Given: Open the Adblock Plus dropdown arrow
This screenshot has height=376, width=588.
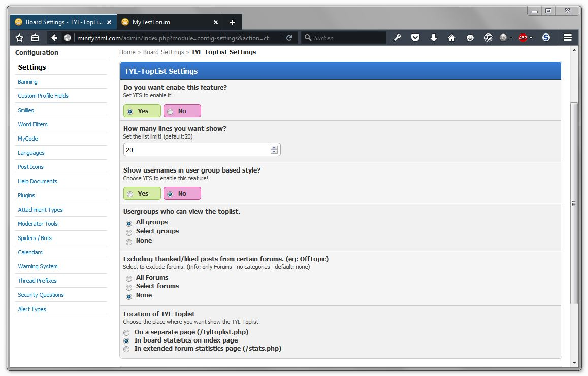Looking at the screenshot, I should (x=531, y=38).
